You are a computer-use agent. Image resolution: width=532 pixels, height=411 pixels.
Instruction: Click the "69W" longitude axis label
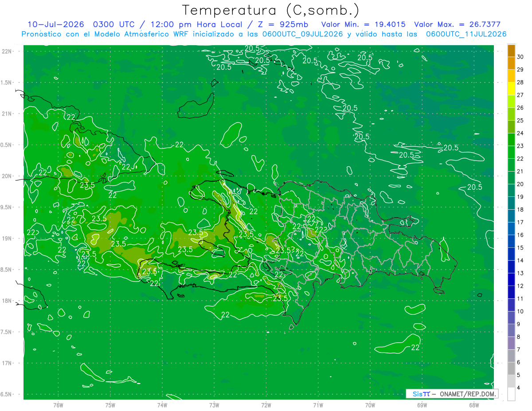[x=422, y=405]
